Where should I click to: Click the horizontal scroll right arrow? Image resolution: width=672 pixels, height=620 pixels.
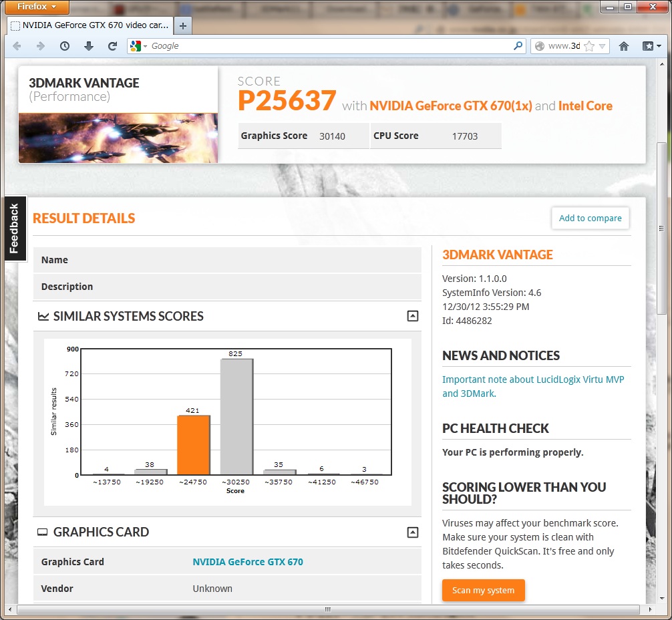coord(650,609)
